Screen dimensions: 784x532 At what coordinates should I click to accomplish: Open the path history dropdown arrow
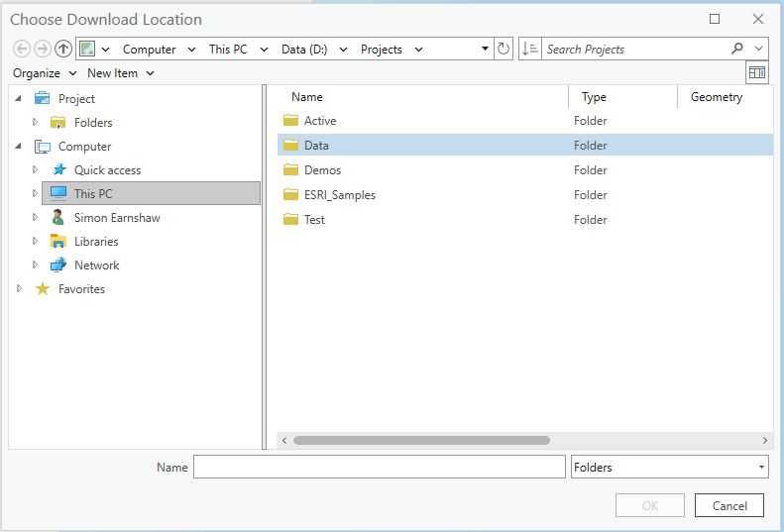(485, 49)
